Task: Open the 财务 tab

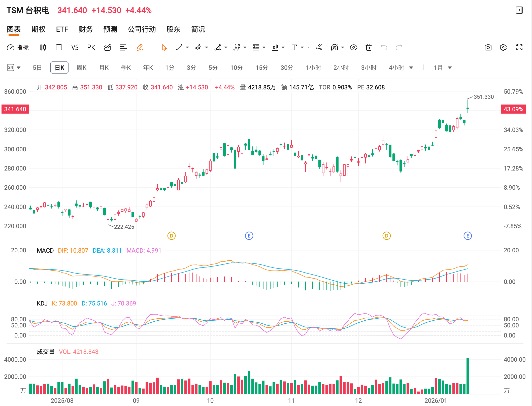Action: click(86, 29)
